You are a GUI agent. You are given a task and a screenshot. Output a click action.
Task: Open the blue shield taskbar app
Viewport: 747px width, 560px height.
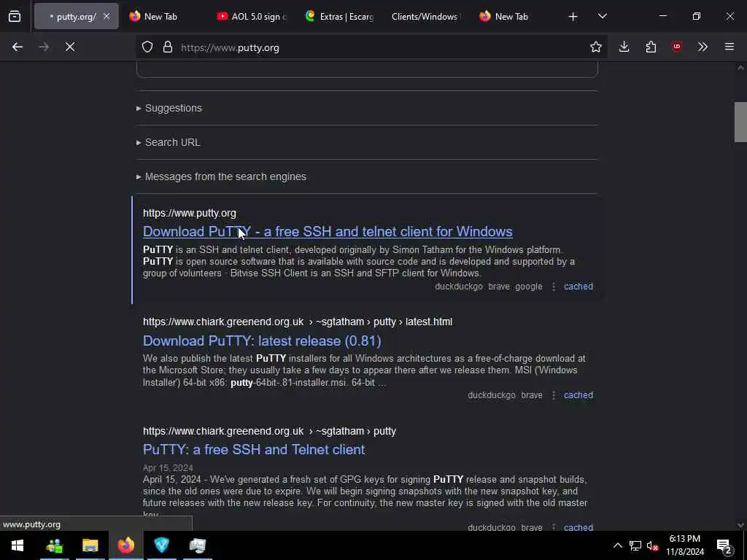pos(161,545)
